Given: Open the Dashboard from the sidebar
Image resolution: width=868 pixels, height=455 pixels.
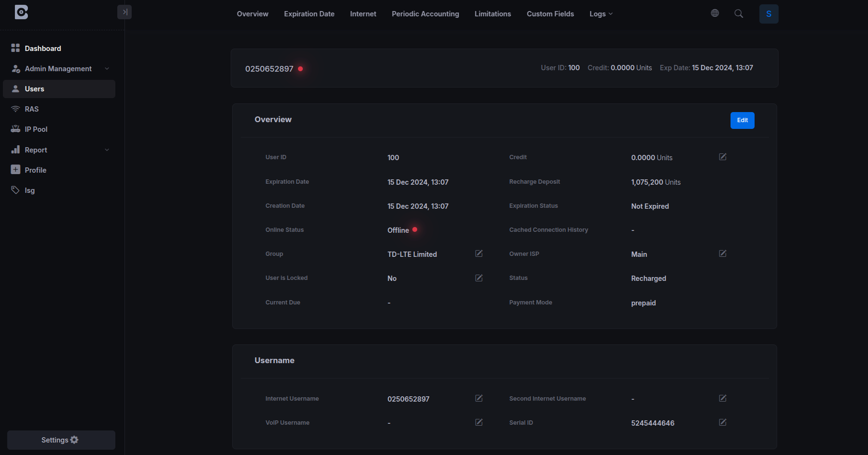Looking at the screenshot, I should [x=43, y=48].
